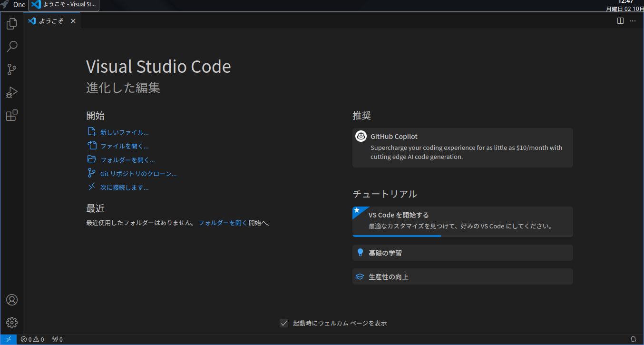Click the ports forwarded status item
644x345 pixels.
pos(57,339)
